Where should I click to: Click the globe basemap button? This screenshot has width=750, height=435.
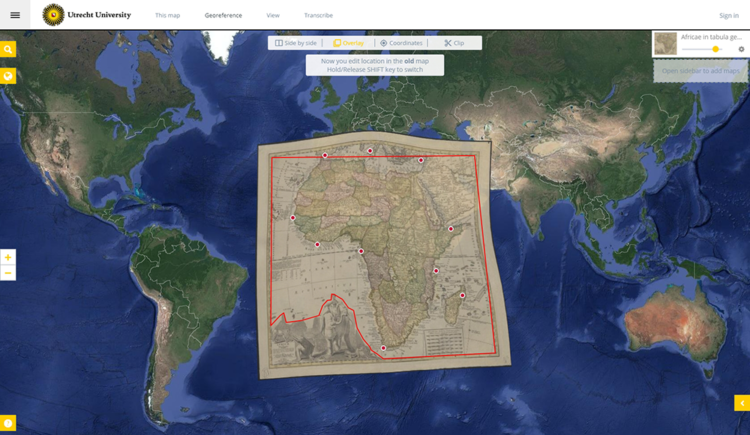8,76
